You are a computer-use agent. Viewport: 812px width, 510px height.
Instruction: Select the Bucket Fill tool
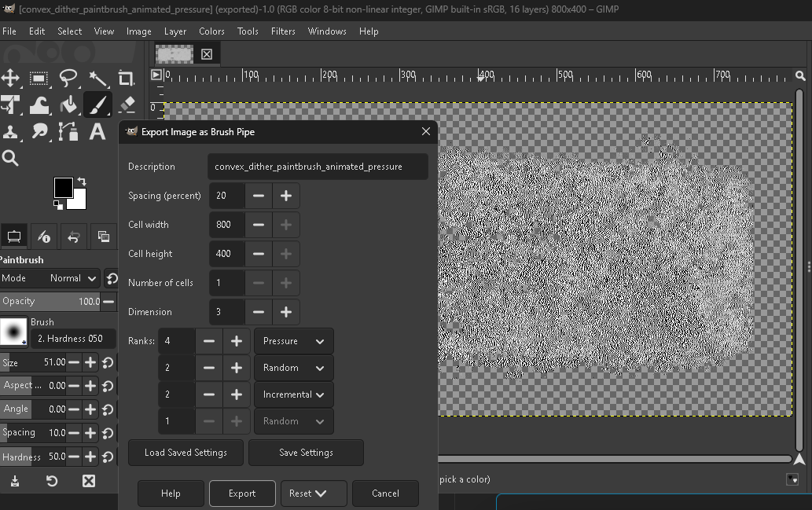(68, 105)
